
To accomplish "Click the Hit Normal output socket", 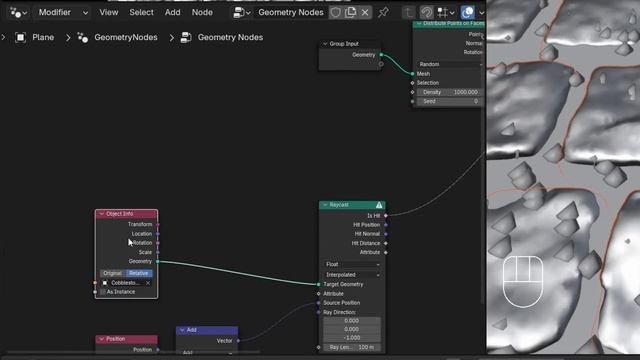I will click(x=386, y=234).
